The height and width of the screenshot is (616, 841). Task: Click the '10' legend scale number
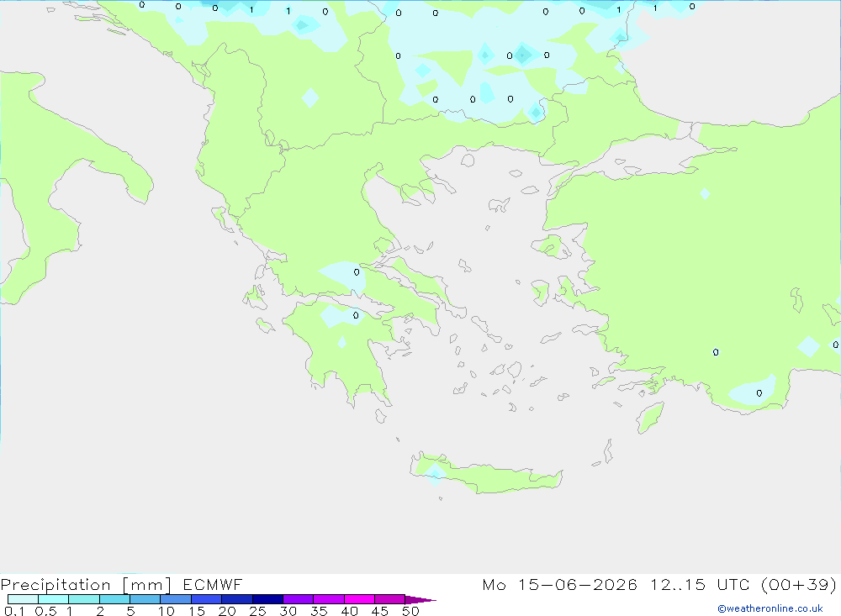click(x=167, y=611)
